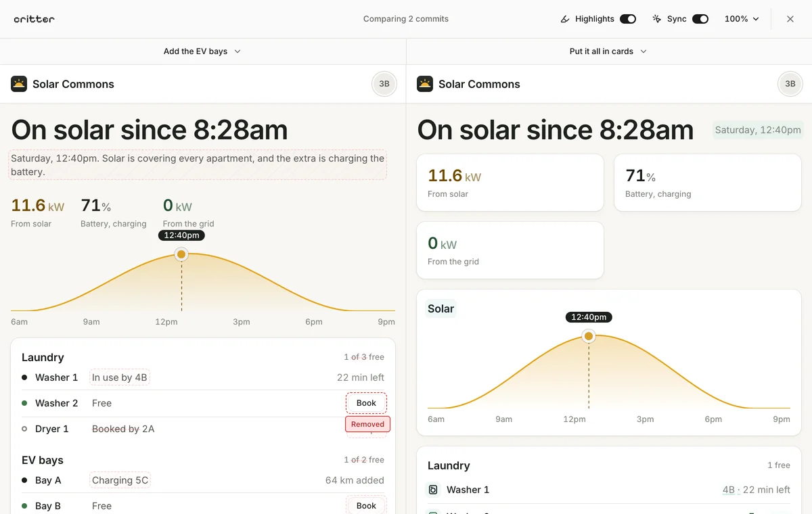Click the "From solar" 11.6 kW card

(510, 183)
